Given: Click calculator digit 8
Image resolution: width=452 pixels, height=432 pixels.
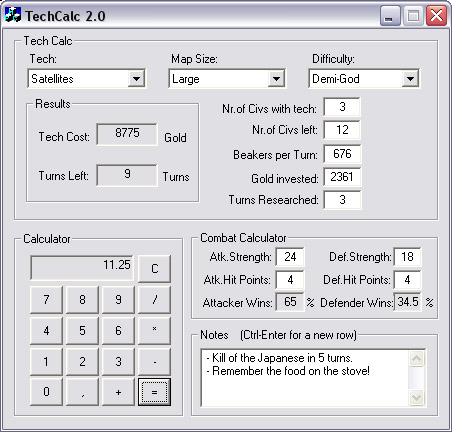Looking at the screenshot, I should pyautogui.click(x=82, y=300).
